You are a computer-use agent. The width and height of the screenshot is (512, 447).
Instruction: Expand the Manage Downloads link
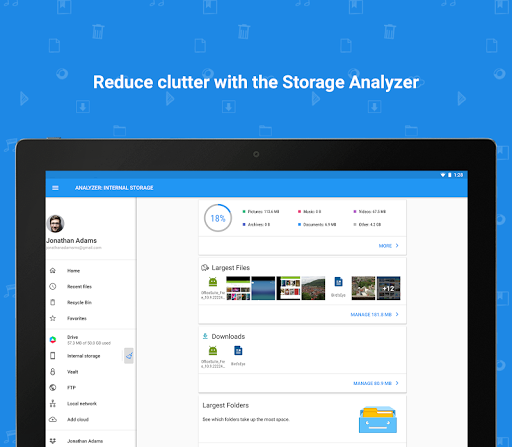click(376, 383)
